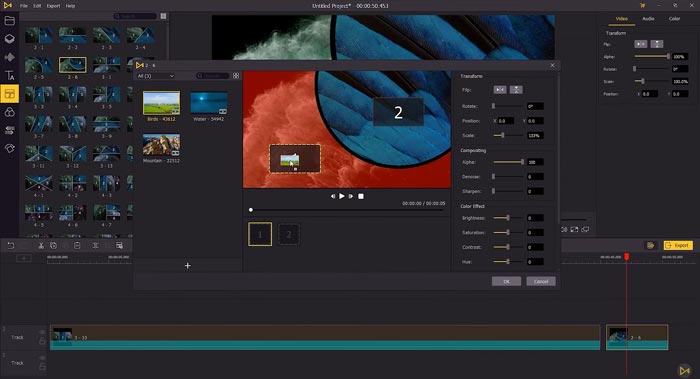Step to next frame in dialog preview
Viewport: 700px width, 379px height.
[351, 196]
